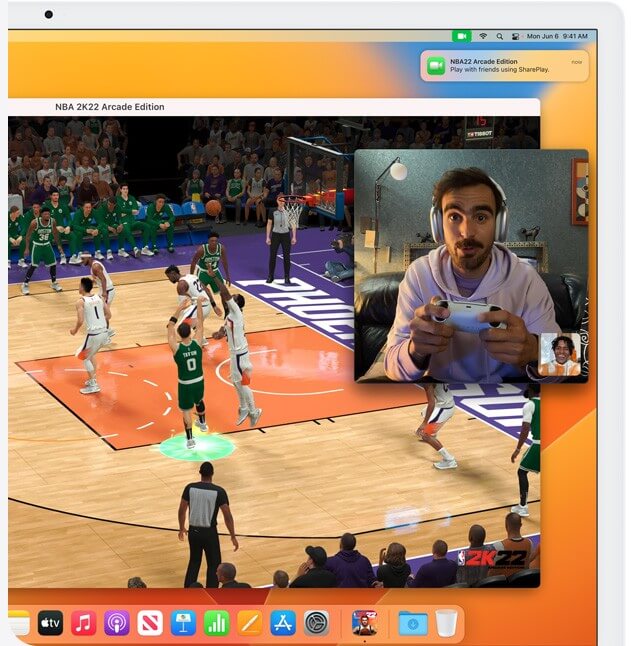Click the green FaceTime camera menu bar icon
Screen dimensions: 632x646
tap(461, 36)
